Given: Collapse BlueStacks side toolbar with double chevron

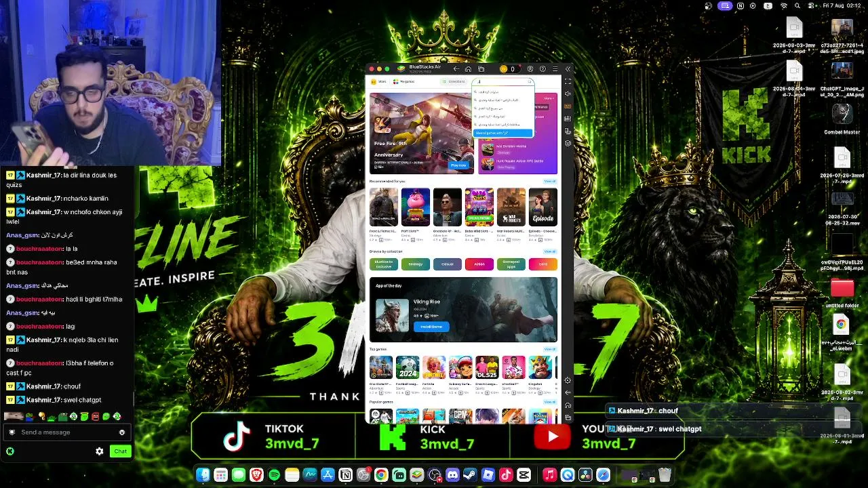Looking at the screenshot, I should point(568,68).
